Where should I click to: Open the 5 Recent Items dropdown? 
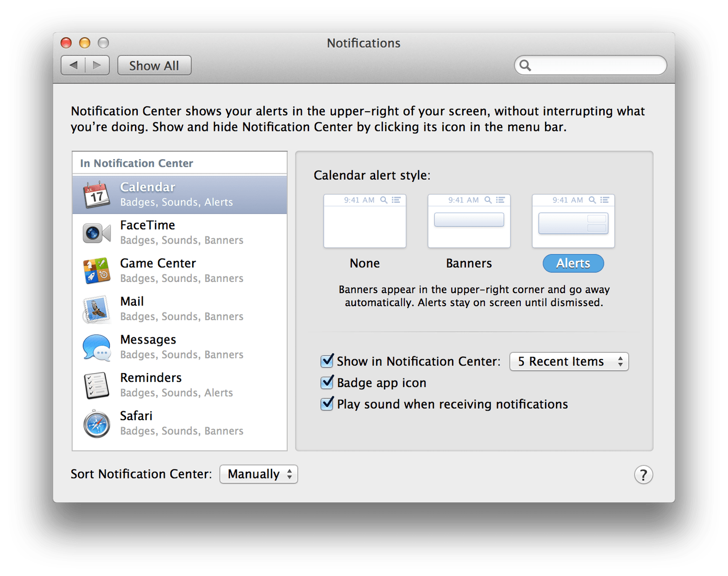coord(569,362)
